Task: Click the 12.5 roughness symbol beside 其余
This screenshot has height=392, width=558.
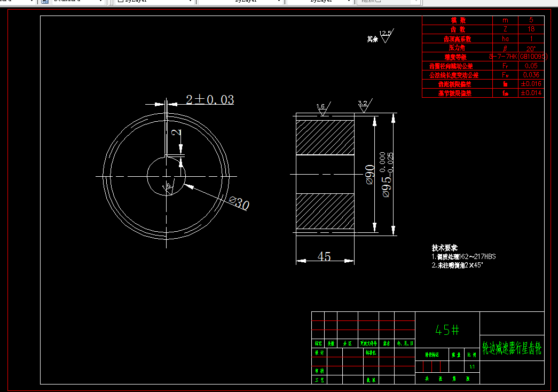Action: 387,36
